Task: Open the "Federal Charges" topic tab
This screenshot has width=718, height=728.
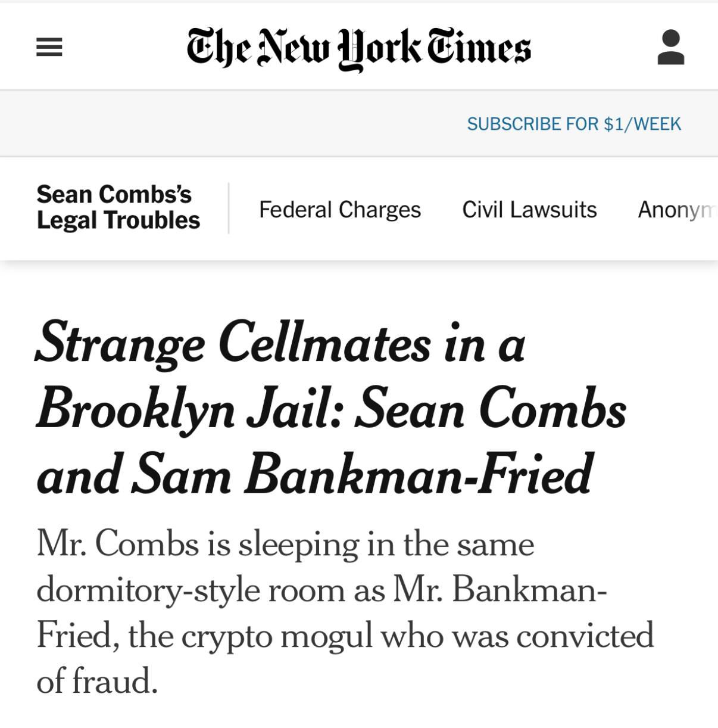Action: point(339,210)
